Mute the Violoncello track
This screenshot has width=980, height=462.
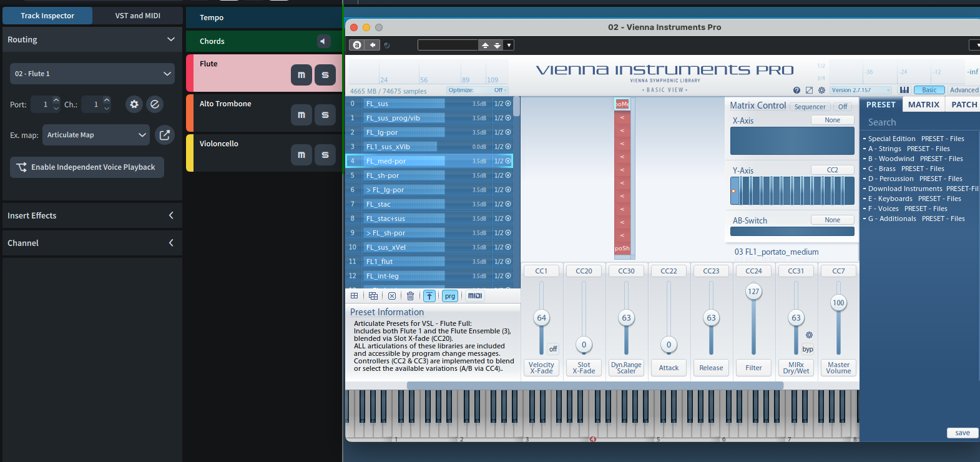(301, 155)
